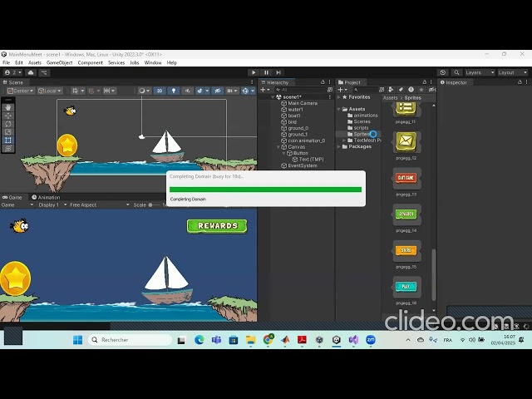The image size is (532, 399).
Task: Open the Layers dropdown
Action: point(480,72)
